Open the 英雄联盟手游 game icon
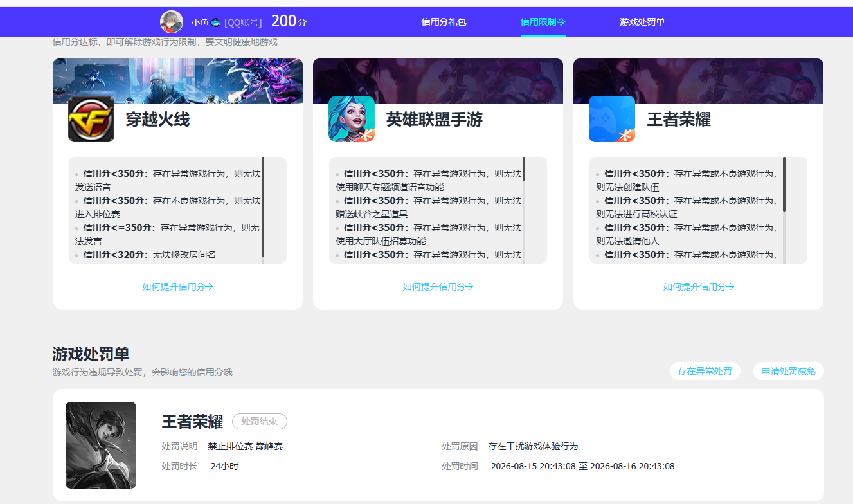Viewport: 853px width, 504px height. click(352, 119)
